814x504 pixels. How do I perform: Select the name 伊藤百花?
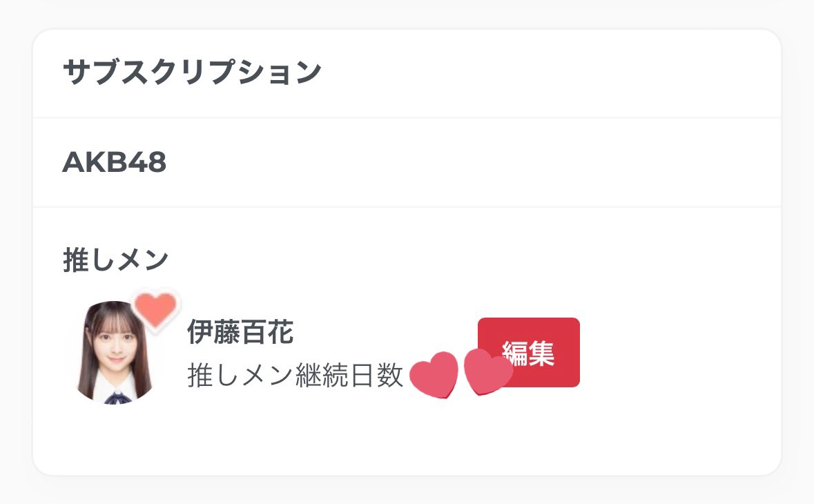[240, 333]
